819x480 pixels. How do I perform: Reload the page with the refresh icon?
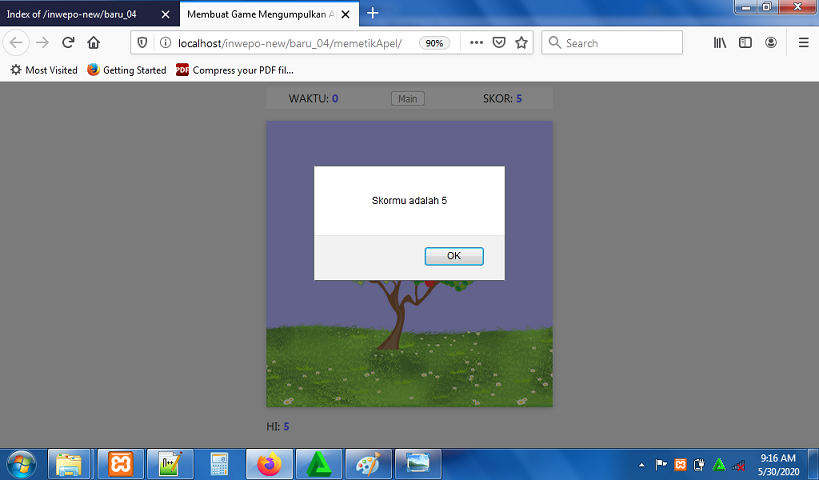coord(68,43)
